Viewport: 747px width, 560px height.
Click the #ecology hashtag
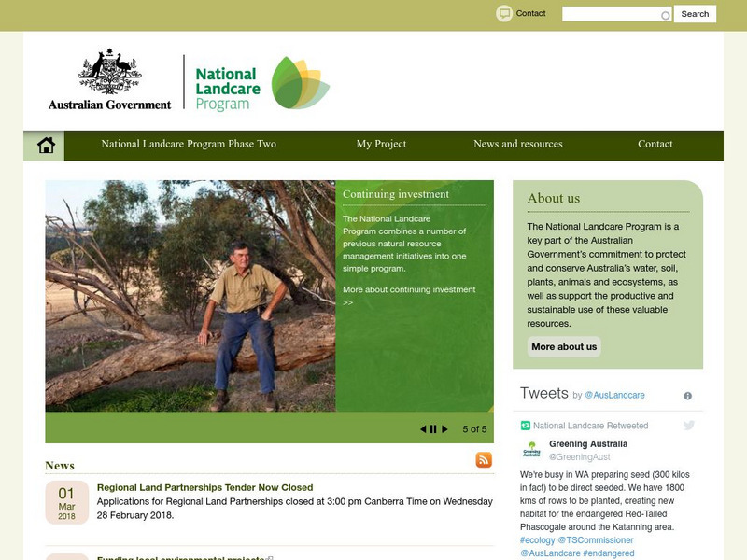point(538,540)
